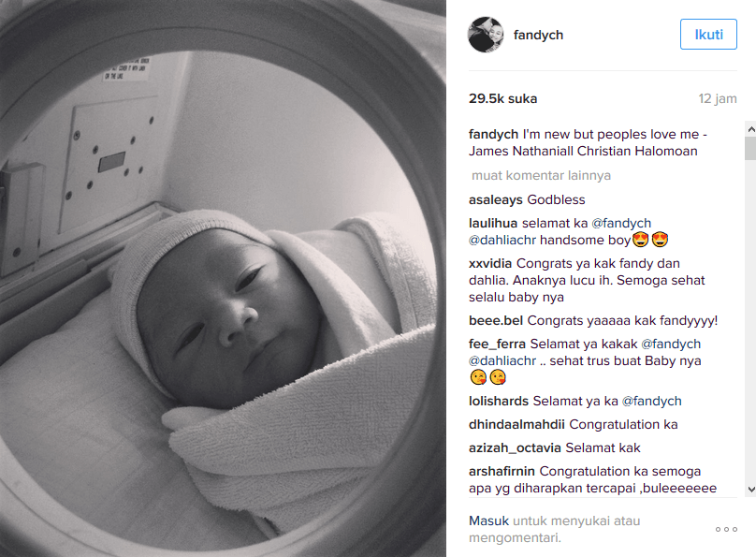Click Masuk to log in
This screenshot has width=756, height=557.
click(488, 520)
